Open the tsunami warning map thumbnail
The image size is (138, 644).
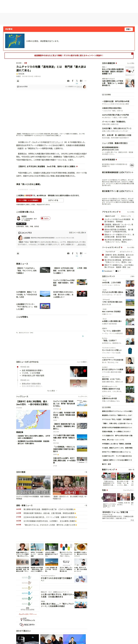[x=15, y=41]
